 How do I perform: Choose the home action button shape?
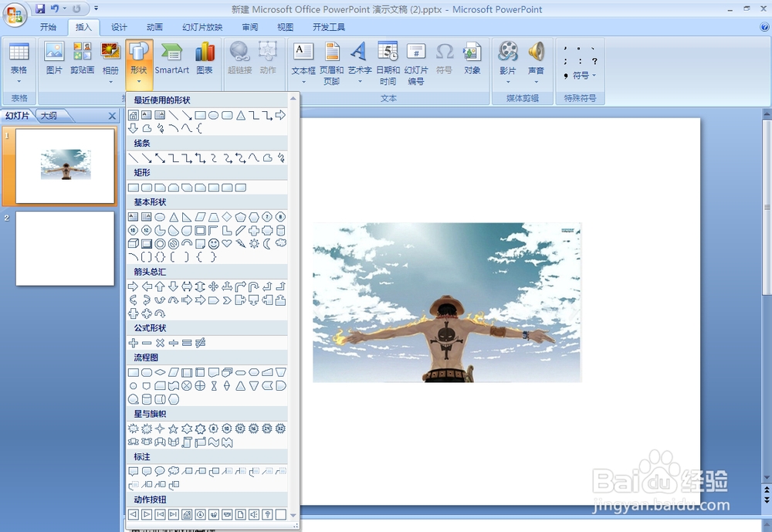187,515
